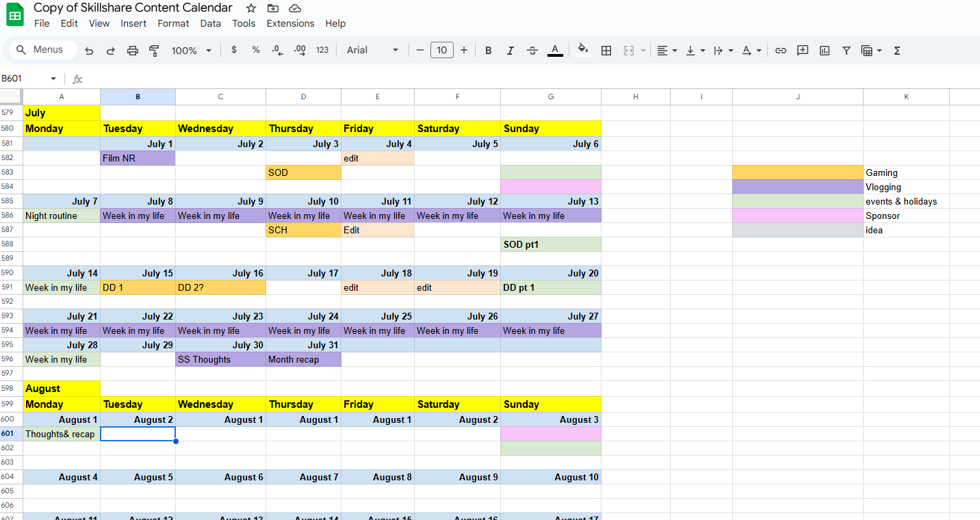Open the File menu
980x520 pixels.
(42, 23)
